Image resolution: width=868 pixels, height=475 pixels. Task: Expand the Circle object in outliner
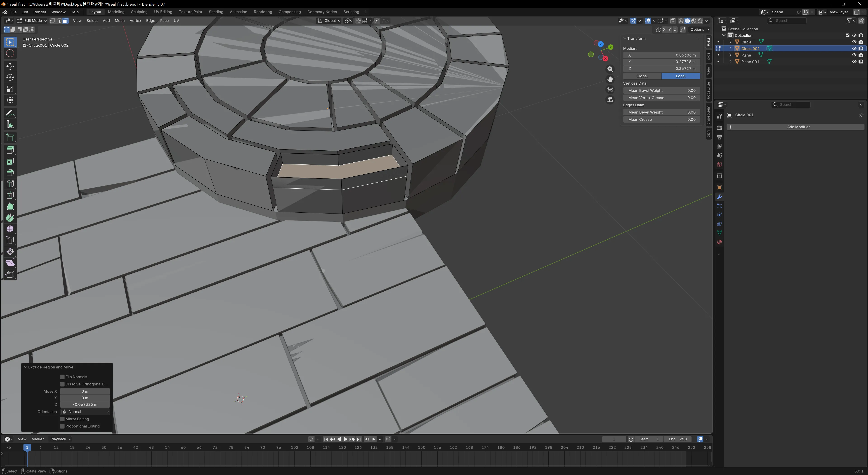pyautogui.click(x=730, y=42)
